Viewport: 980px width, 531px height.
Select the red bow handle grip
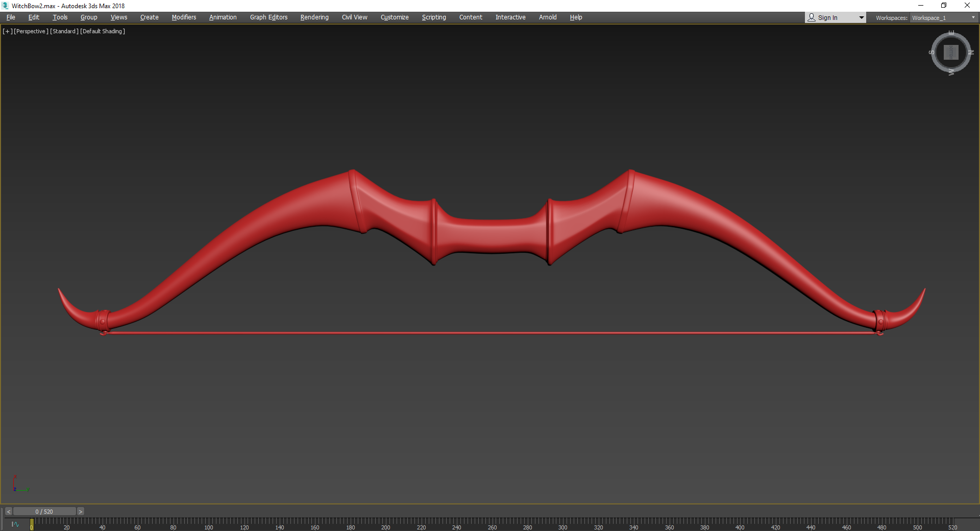[492, 236]
